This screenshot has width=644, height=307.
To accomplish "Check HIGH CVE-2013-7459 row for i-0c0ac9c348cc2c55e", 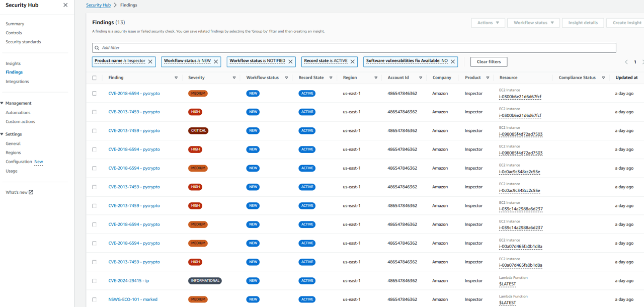I will 94,187.
